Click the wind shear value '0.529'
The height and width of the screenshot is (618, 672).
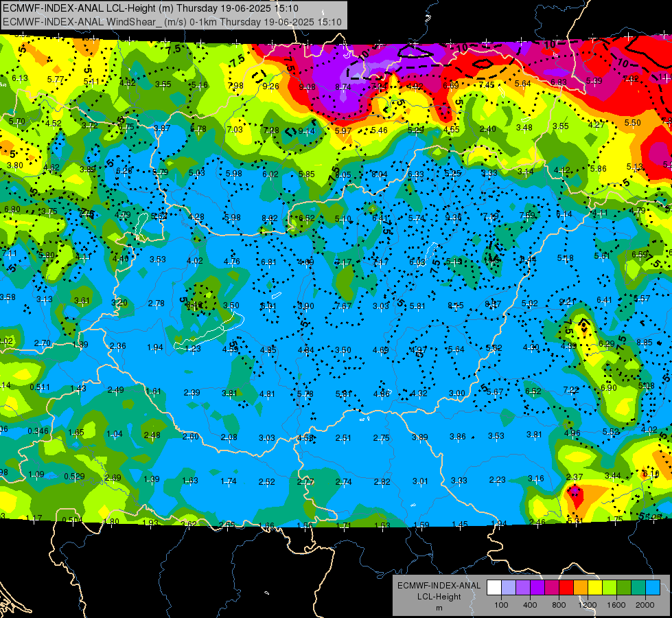[74, 476]
